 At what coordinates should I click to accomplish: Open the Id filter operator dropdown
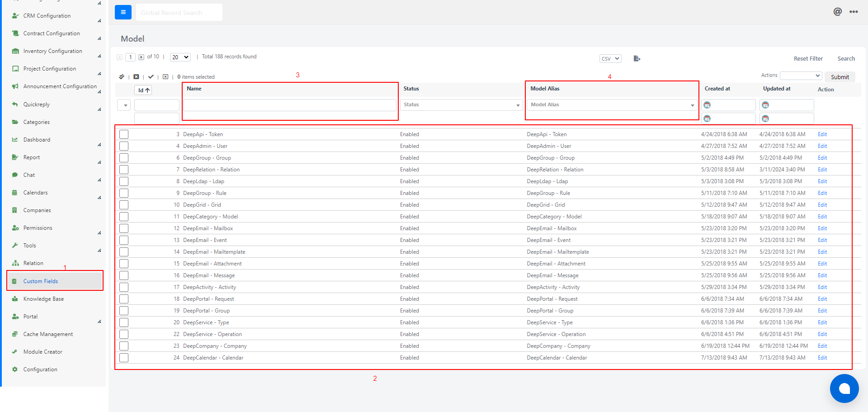(x=124, y=105)
